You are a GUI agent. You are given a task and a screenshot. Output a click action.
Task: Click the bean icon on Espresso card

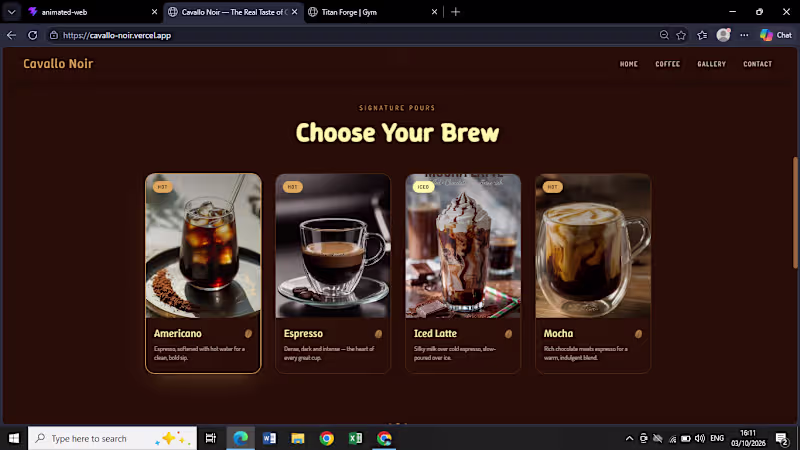(378, 334)
